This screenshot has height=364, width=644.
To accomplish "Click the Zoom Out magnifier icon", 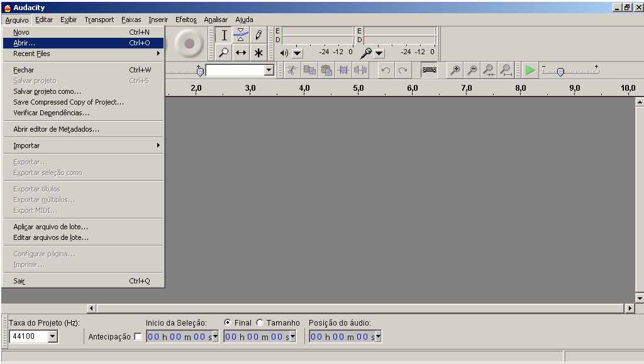I will point(472,71).
